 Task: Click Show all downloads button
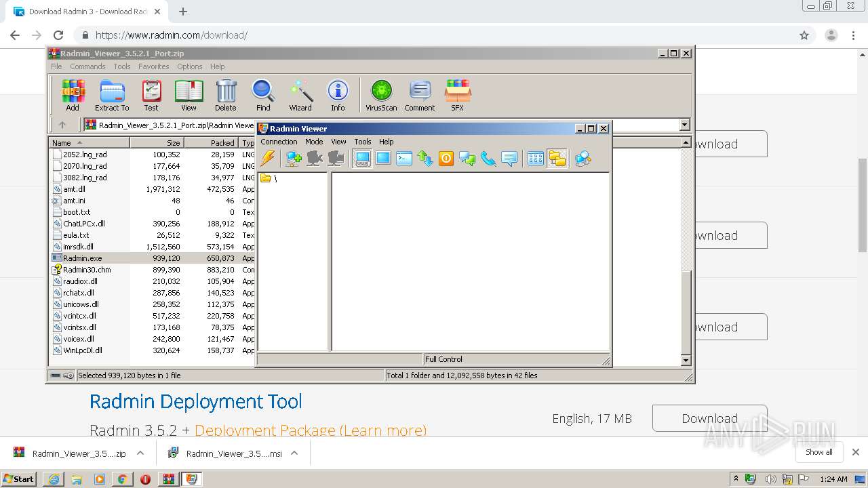(819, 452)
